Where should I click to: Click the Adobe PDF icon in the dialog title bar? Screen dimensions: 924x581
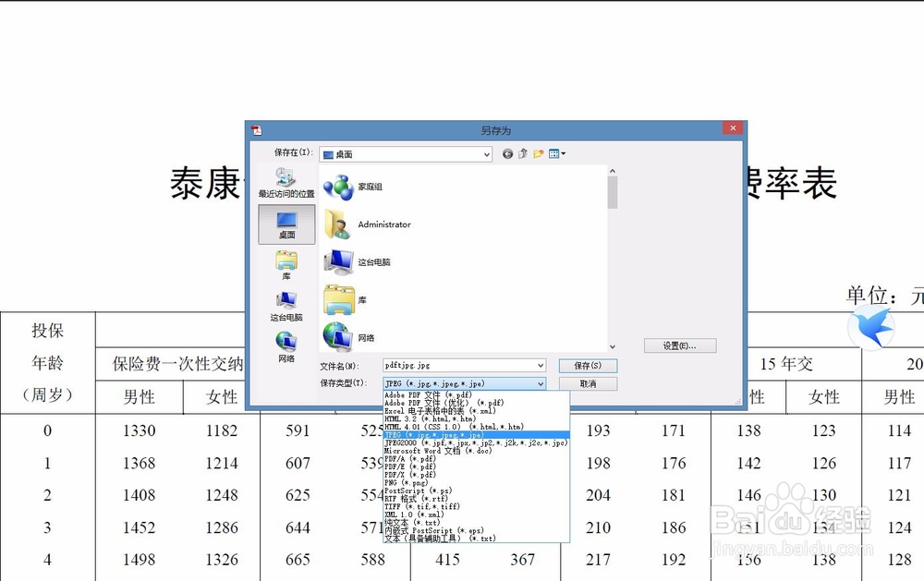pyautogui.click(x=256, y=130)
